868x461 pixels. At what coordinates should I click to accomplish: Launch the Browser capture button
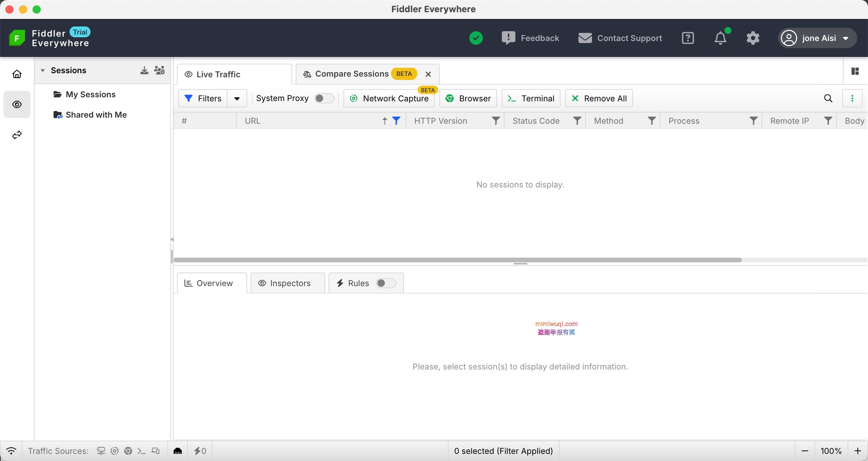point(468,98)
